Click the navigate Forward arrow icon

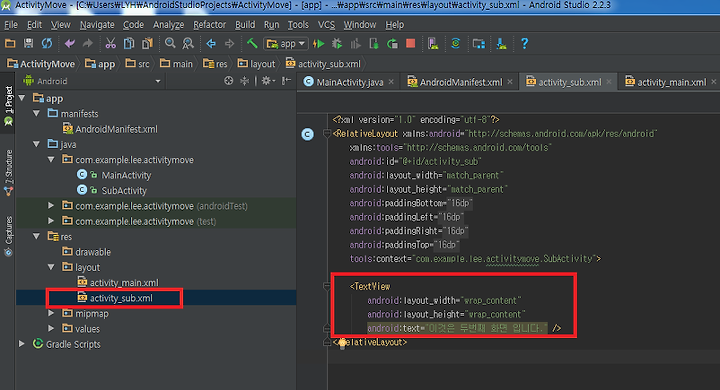coord(229,44)
